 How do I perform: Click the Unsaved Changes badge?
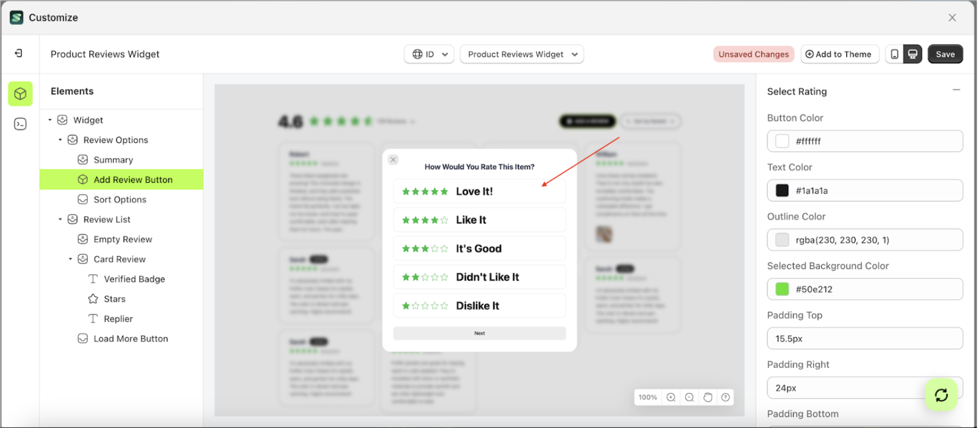click(753, 54)
